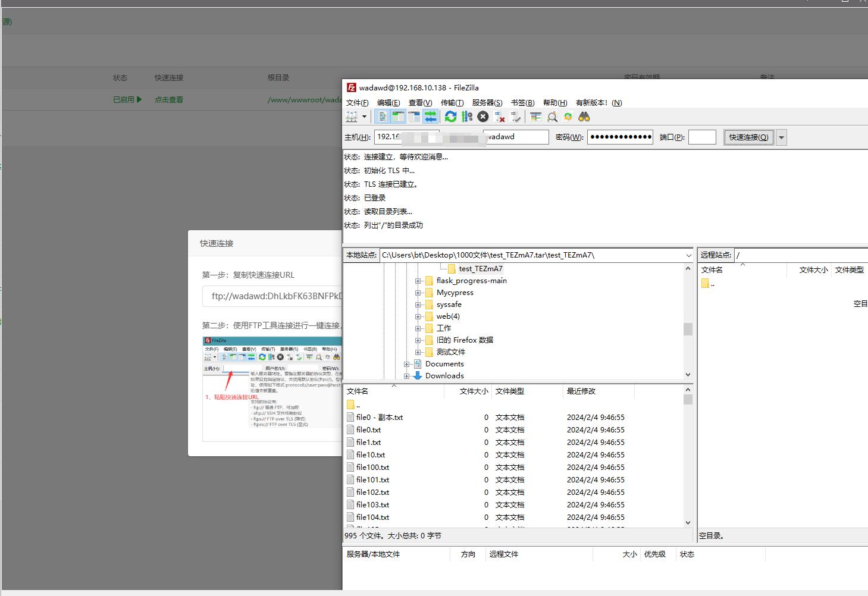Expand the 工作 tree node
Screen dimensions: 868x596
418,328
